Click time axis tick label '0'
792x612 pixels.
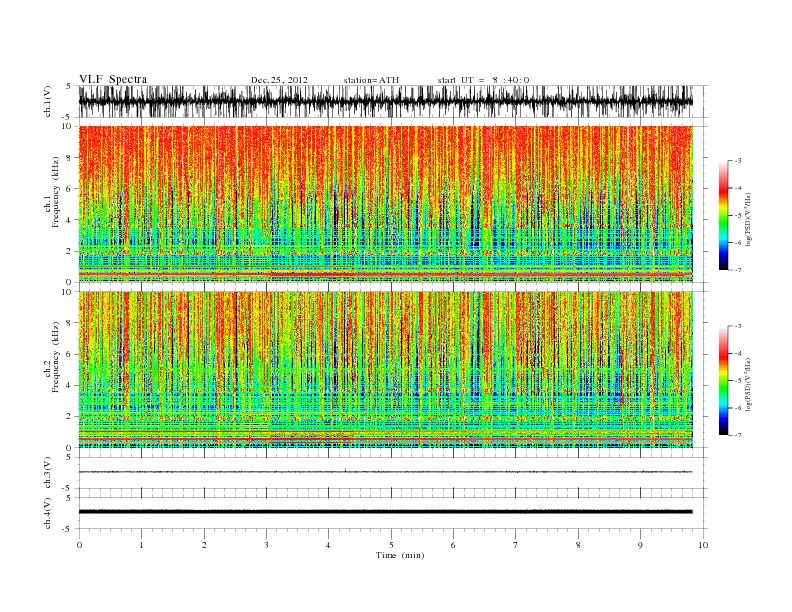click(x=79, y=545)
